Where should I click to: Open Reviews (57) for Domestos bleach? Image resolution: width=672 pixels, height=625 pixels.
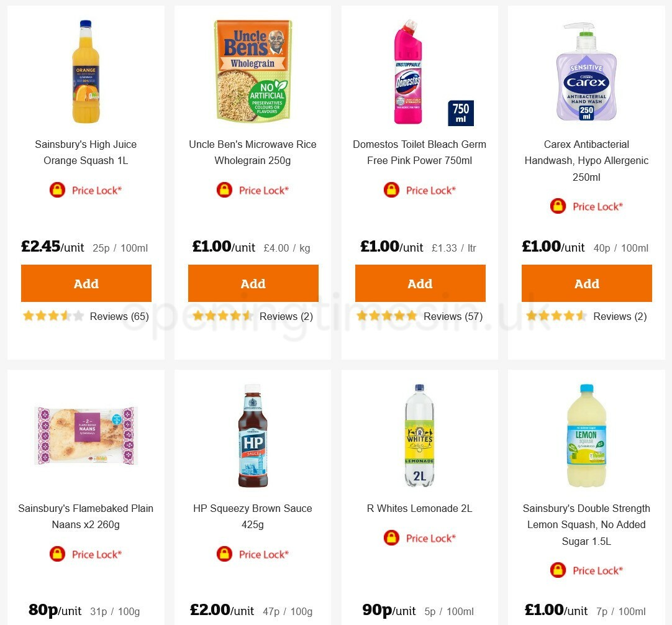coord(453,316)
